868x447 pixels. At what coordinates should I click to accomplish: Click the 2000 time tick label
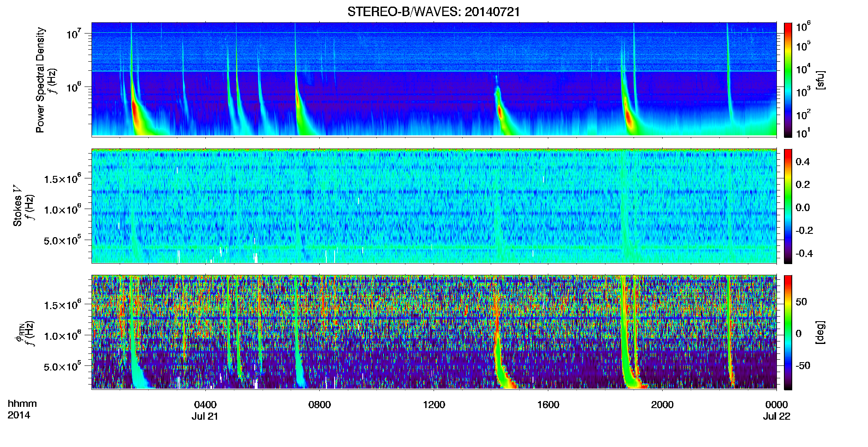(x=662, y=405)
